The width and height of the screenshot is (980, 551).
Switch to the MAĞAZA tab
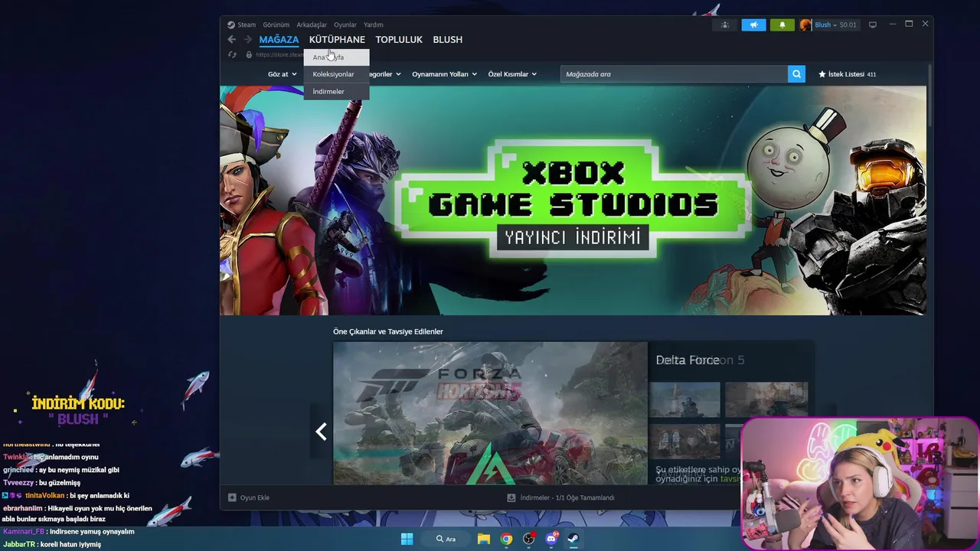pyautogui.click(x=279, y=40)
